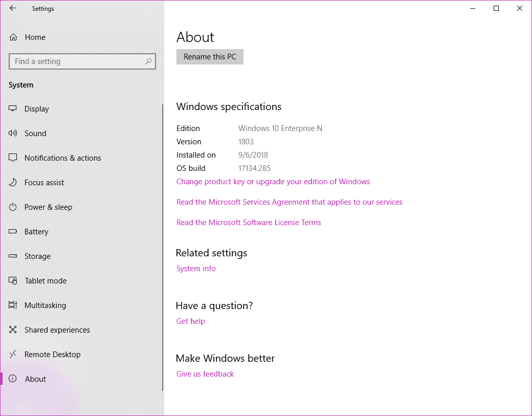Click the Battery icon in sidebar

click(13, 231)
